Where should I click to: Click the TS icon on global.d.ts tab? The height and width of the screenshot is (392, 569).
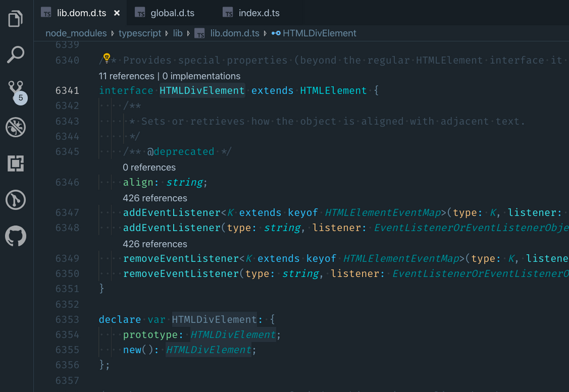click(x=140, y=13)
